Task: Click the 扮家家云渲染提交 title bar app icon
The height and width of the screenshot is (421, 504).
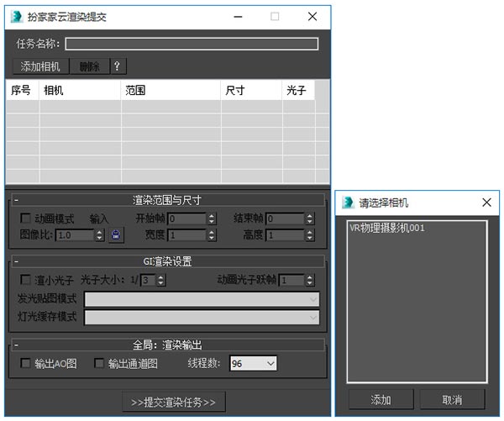Action: (x=17, y=17)
